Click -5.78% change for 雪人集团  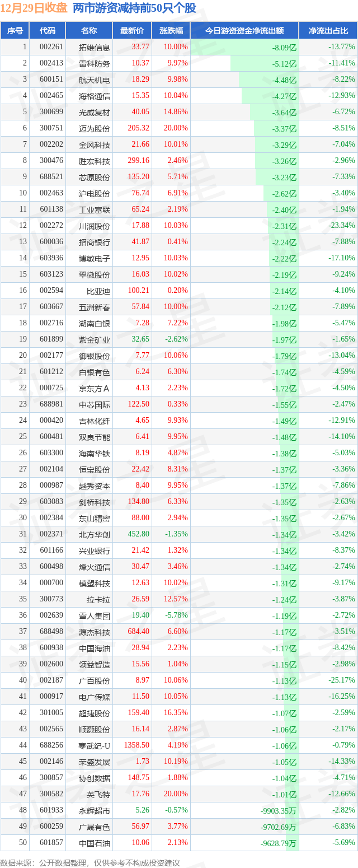pos(176,615)
